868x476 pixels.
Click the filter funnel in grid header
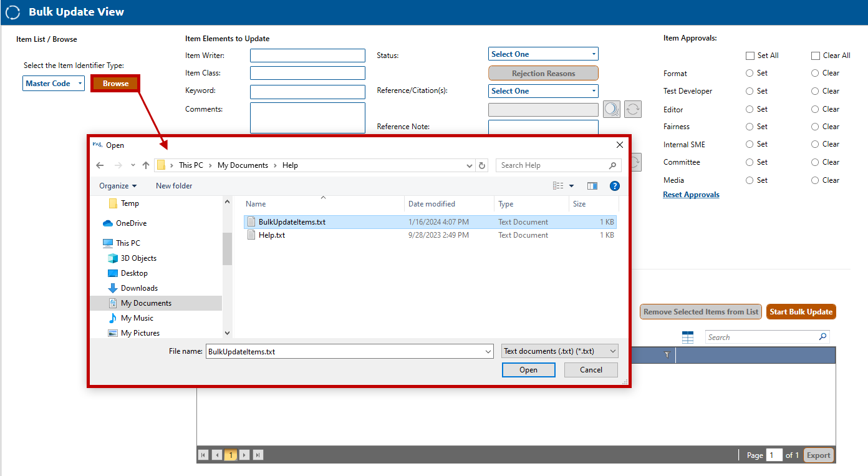point(667,355)
